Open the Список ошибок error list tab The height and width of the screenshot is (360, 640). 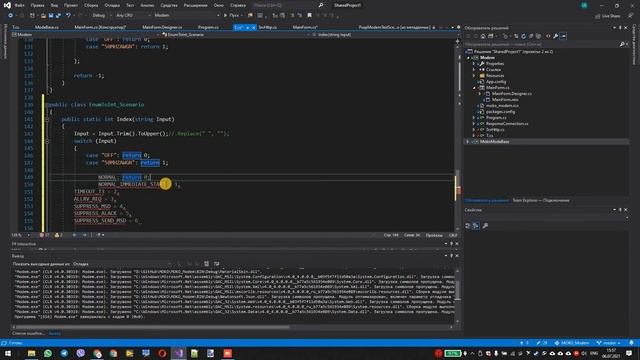[28, 333]
